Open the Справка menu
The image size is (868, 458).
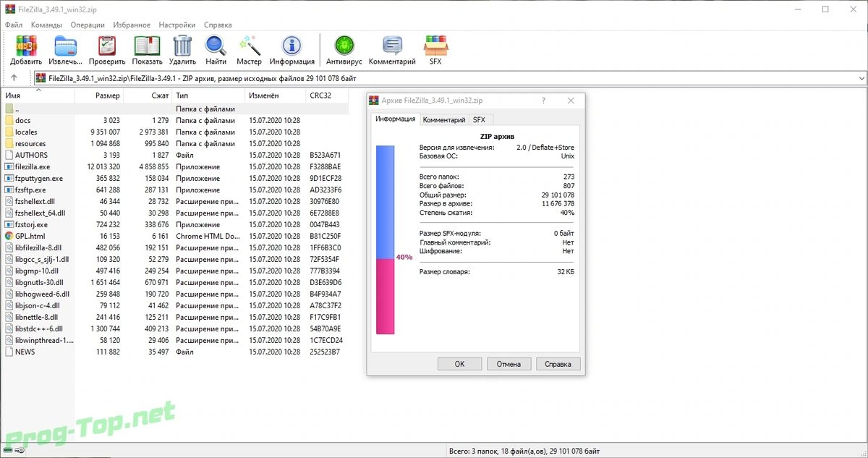[218, 25]
